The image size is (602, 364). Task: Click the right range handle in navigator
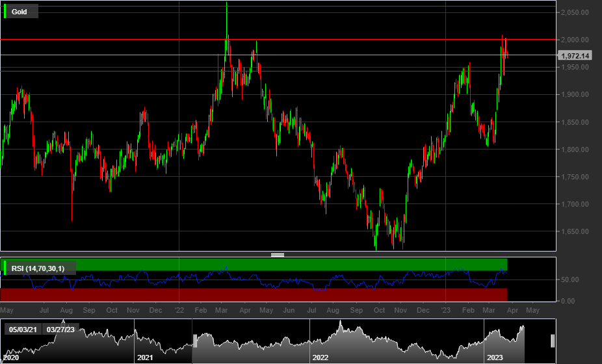(553, 341)
